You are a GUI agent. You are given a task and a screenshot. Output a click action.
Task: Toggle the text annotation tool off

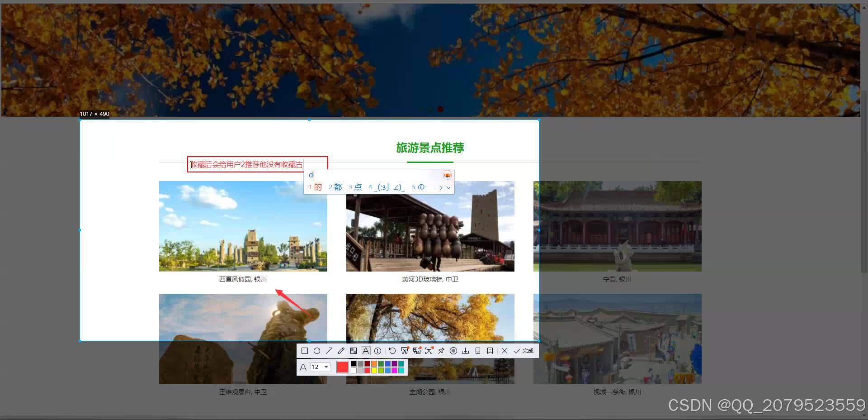tap(365, 351)
